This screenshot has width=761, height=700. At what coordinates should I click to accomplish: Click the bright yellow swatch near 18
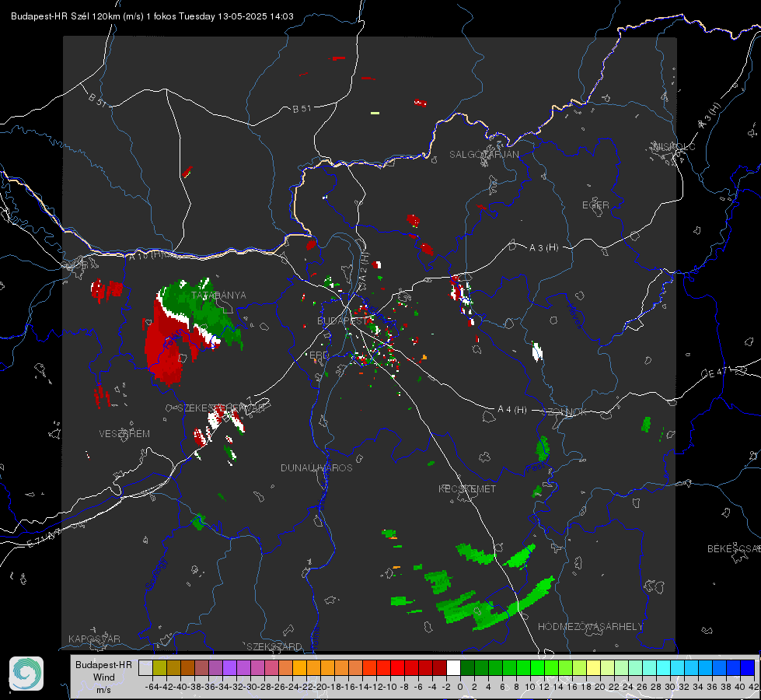point(593,668)
